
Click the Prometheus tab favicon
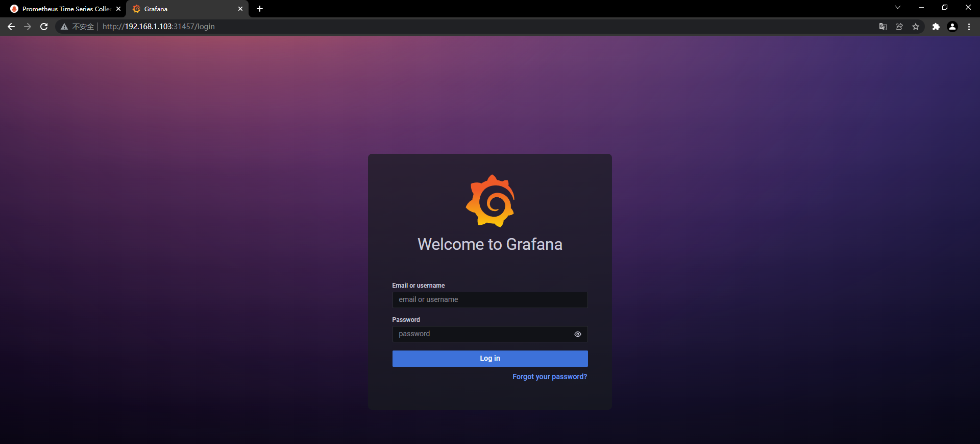(14, 9)
